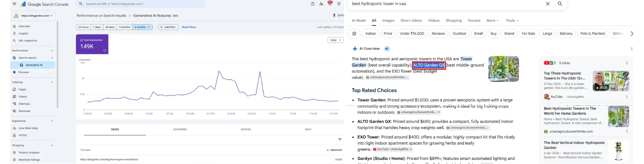Click the Reset filters link
Image resolution: width=644 pixels, height=164 pixels.
click(x=189, y=27)
